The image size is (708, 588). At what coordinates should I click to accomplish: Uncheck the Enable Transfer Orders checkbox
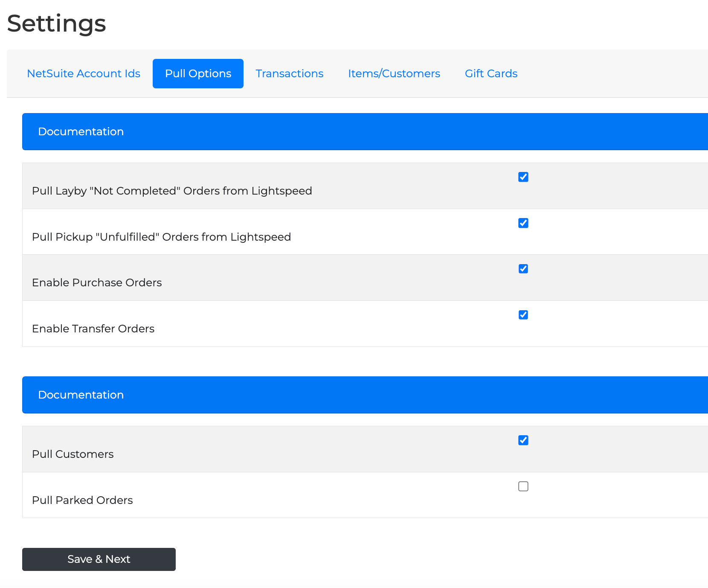pos(523,315)
